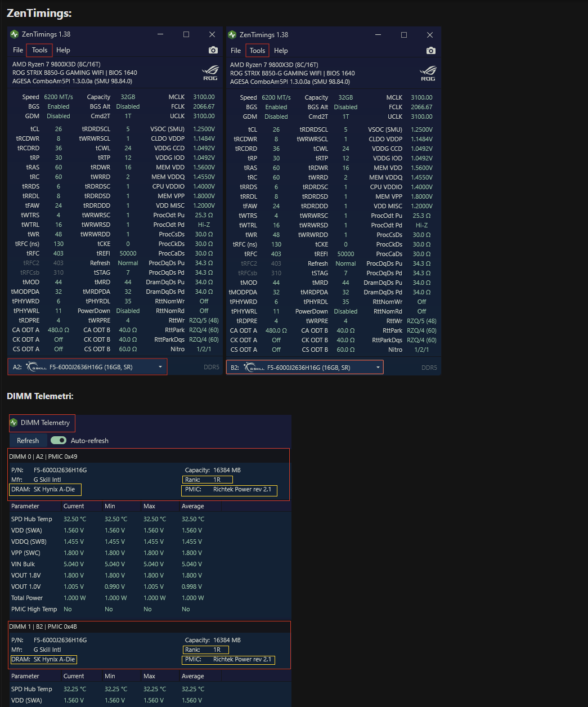The height and width of the screenshot is (707, 588).
Task: Click Capacity '16384 MB' for DIMM 0
Action: tap(227, 470)
